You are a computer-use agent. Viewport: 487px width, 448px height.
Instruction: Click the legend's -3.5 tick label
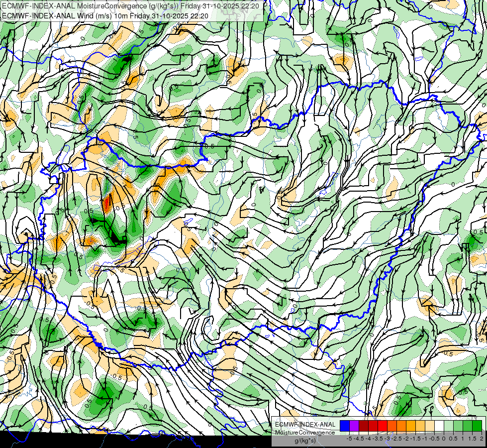(x=378, y=439)
